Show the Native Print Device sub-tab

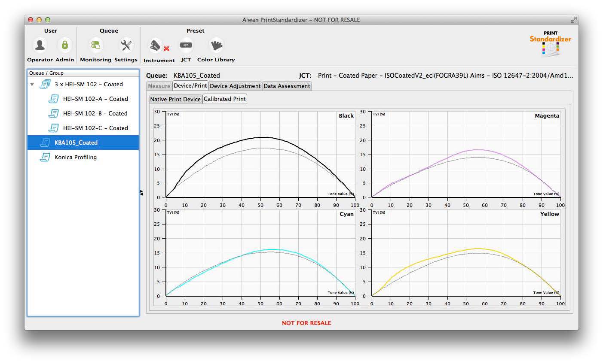tap(175, 99)
